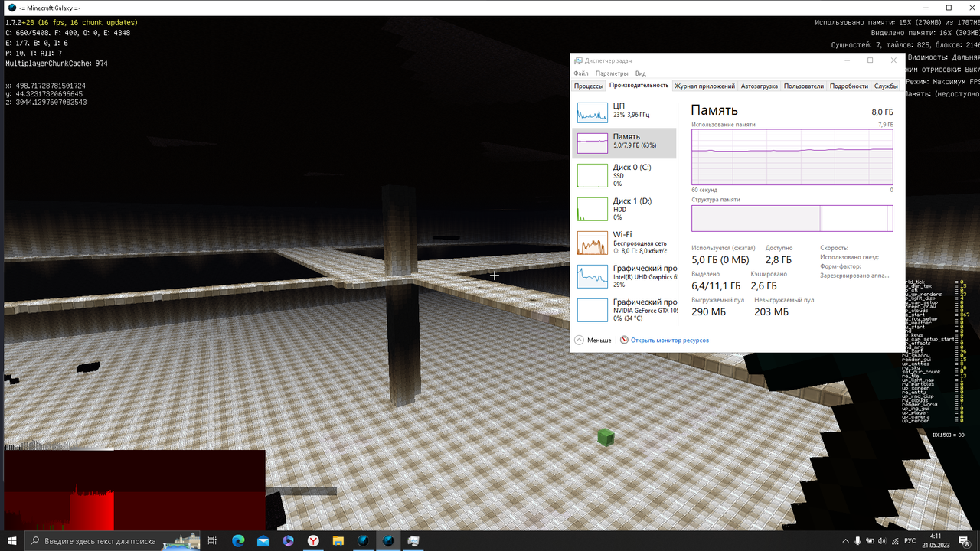The width and height of the screenshot is (980, 551).
Task: Click the 2,8 ГБ available value
Action: point(777,260)
